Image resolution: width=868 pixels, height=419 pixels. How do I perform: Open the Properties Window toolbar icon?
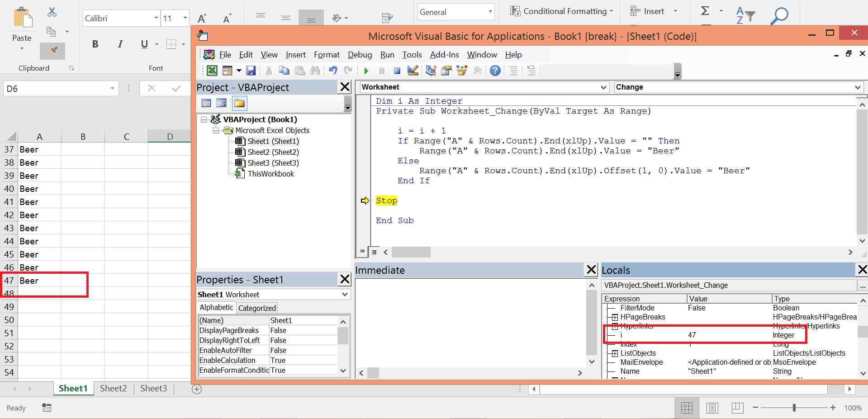(x=446, y=71)
